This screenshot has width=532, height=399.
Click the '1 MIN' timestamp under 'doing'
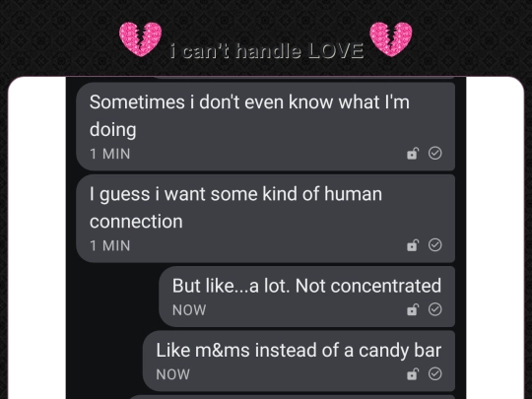click(110, 154)
